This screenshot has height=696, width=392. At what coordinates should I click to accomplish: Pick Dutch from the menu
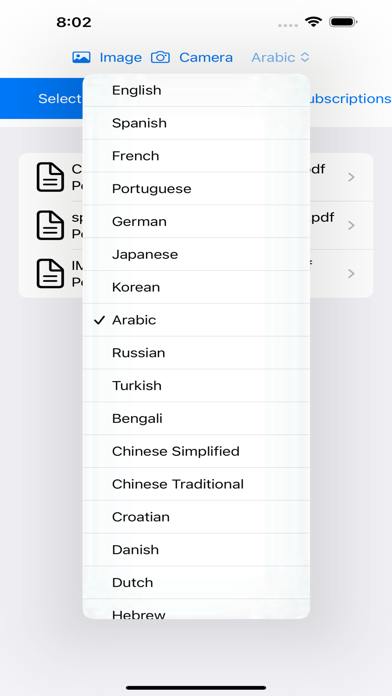coord(196,583)
